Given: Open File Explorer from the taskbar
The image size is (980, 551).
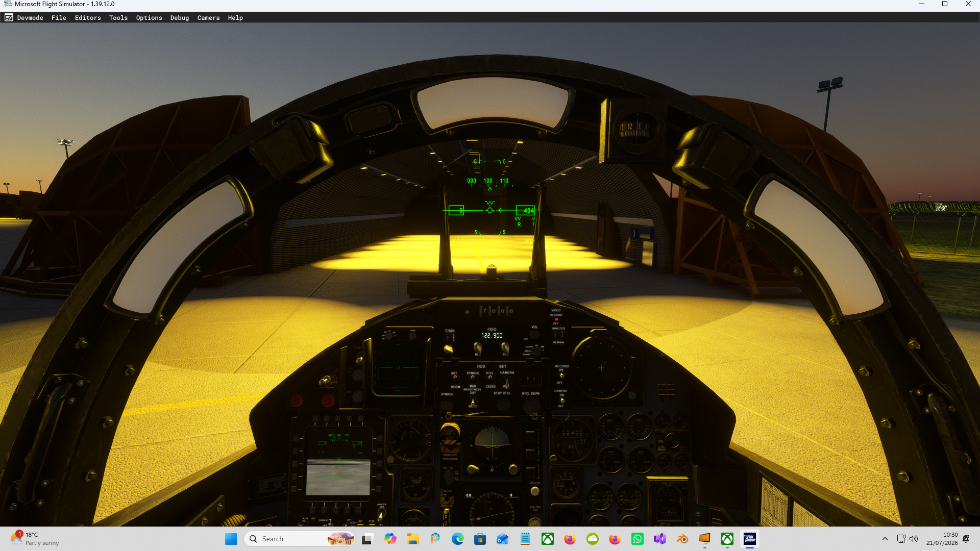Looking at the screenshot, I should point(412,539).
